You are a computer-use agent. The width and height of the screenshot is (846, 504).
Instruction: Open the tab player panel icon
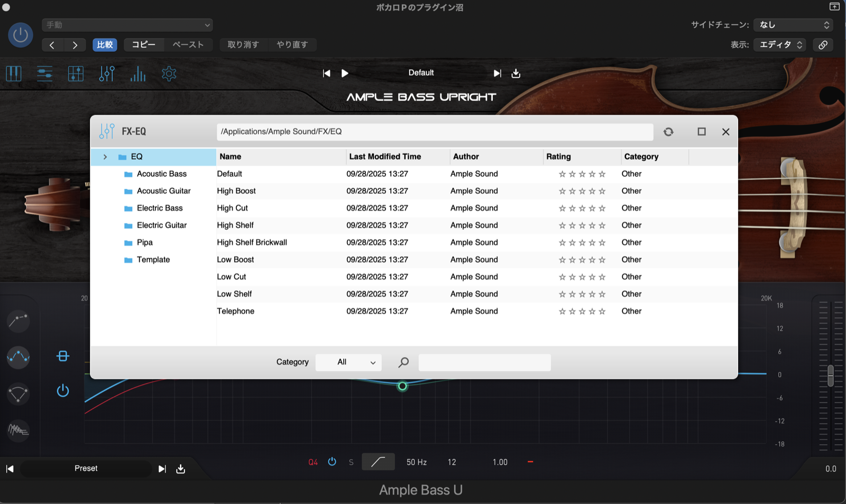tap(45, 73)
